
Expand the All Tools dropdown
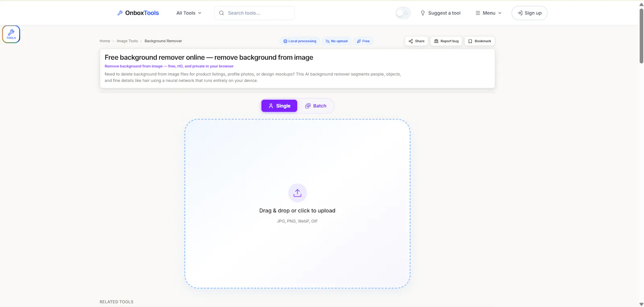pyautogui.click(x=189, y=13)
